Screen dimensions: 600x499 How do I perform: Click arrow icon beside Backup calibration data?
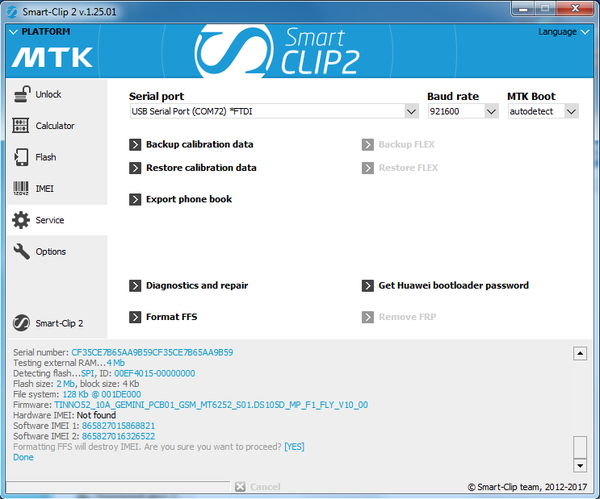point(135,145)
